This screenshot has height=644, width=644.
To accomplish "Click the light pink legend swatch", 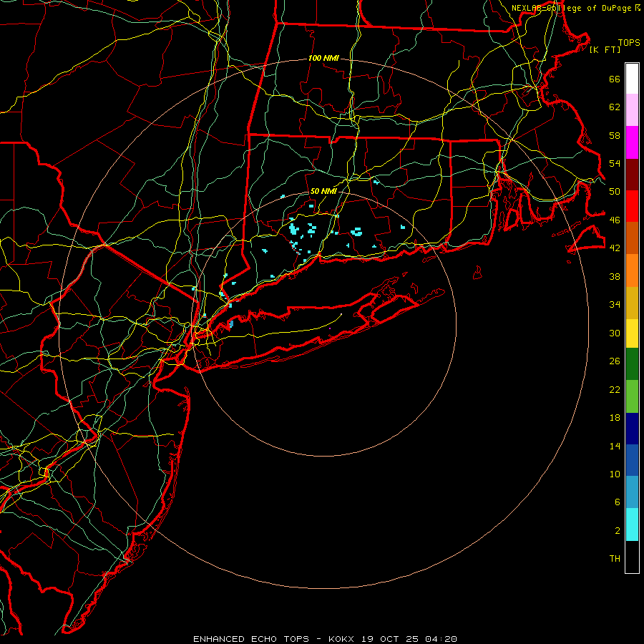I will 632,110.
